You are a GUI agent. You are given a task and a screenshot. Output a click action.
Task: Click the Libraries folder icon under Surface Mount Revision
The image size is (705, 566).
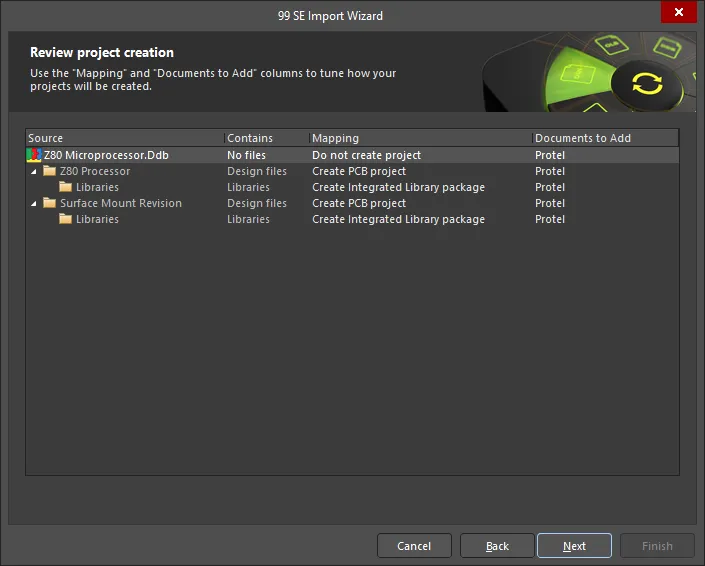(66, 219)
